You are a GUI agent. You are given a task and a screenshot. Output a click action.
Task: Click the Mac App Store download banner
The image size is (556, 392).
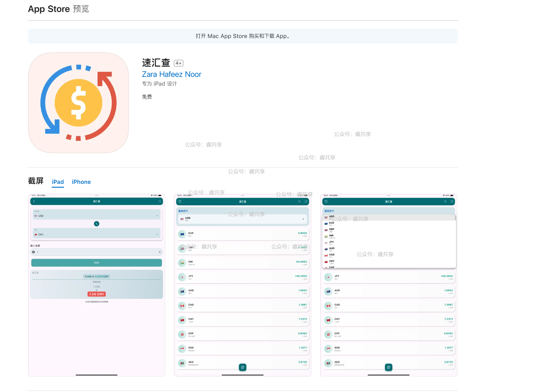243,36
